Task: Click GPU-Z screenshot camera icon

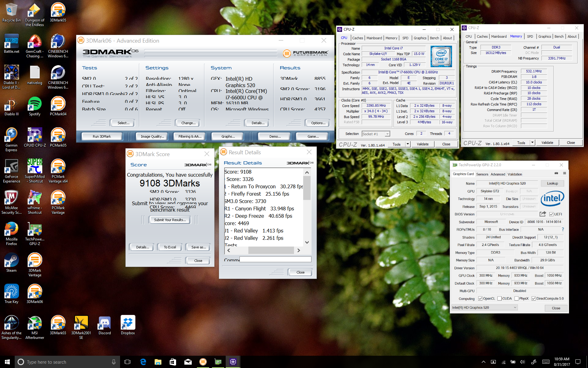Action: [556, 174]
